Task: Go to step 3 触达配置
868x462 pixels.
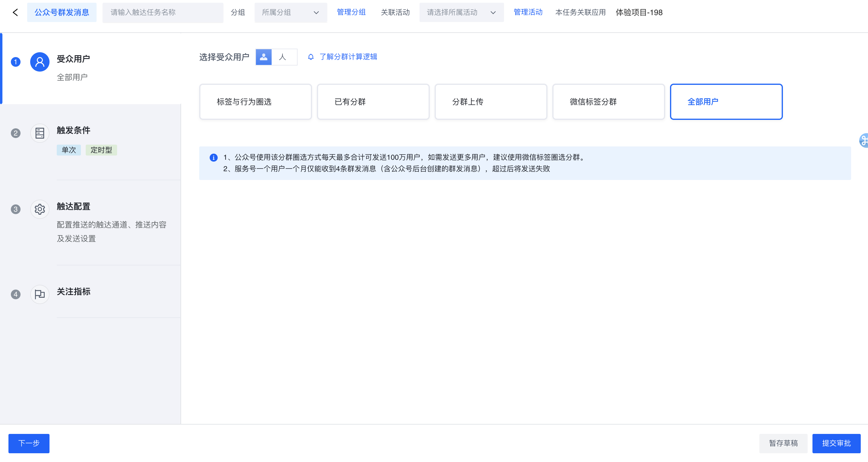Action: pos(73,206)
